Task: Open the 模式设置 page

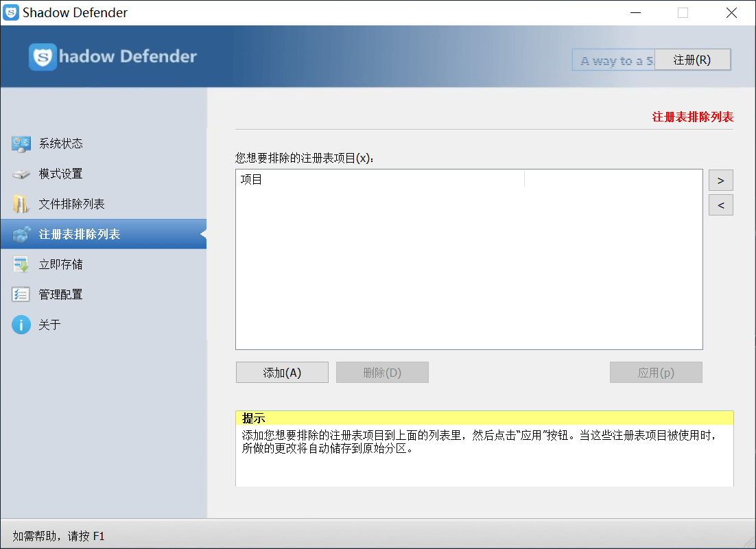Action: [104, 174]
